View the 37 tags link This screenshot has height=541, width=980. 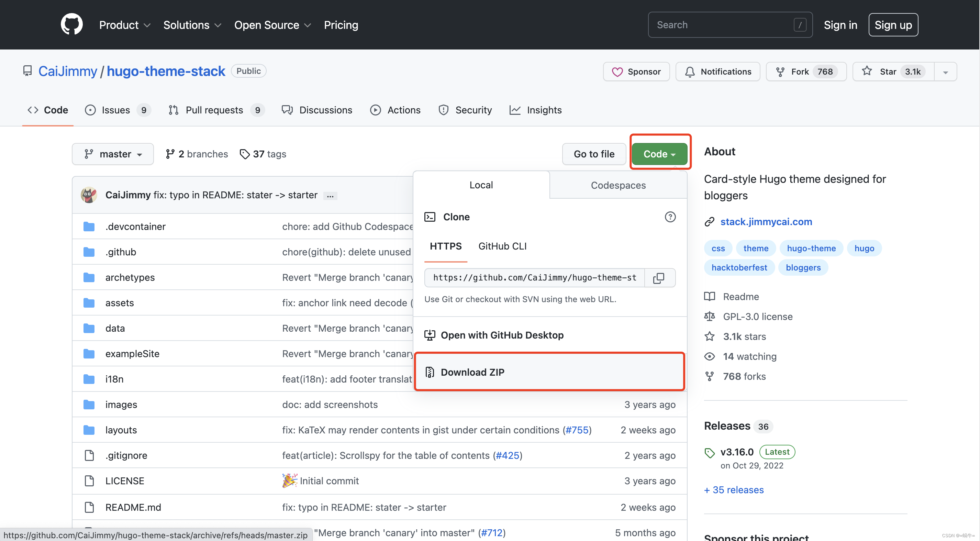click(x=263, y=154)
